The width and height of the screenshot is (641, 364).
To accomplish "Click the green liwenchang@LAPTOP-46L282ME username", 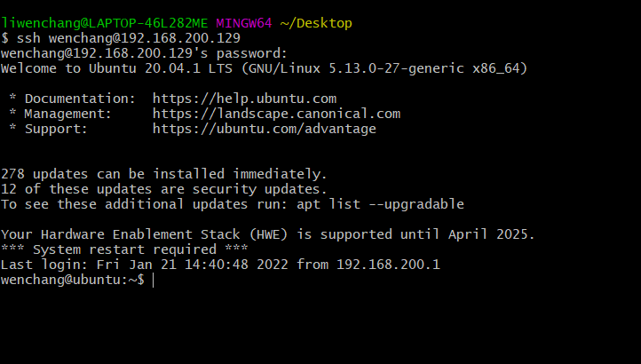I will 104,23.
